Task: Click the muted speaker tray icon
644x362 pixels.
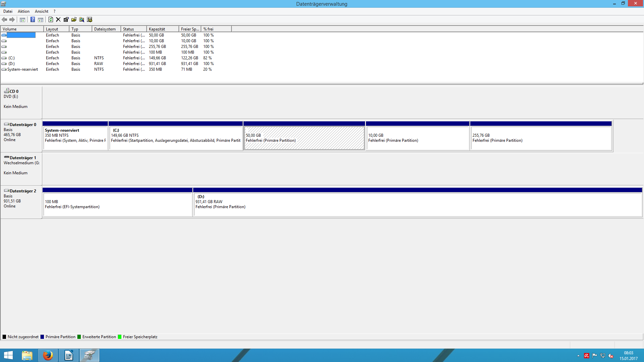Action: (611, 356)
